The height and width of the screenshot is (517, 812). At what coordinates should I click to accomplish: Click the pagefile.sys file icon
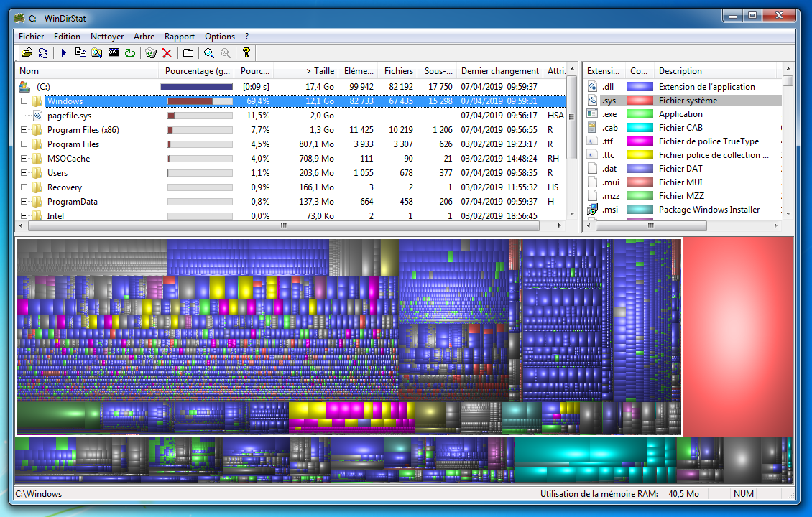pyautogui.click(x=37, y=116)
